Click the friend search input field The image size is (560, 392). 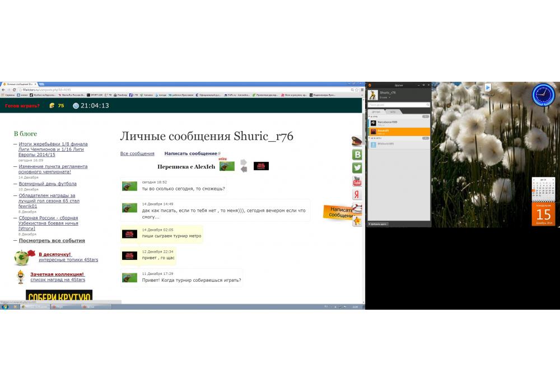click(x=398, y=105)
